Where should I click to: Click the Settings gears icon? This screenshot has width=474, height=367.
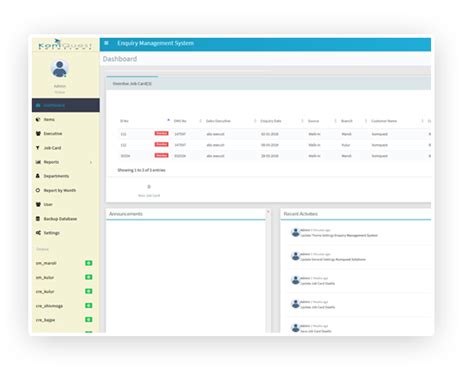[x=38, y=233]
